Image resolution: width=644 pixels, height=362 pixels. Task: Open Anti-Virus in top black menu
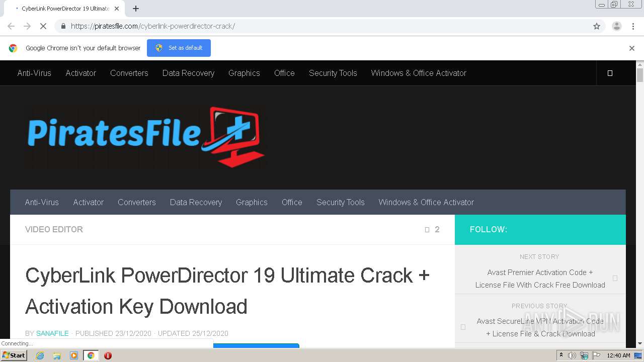click(34, 73)
